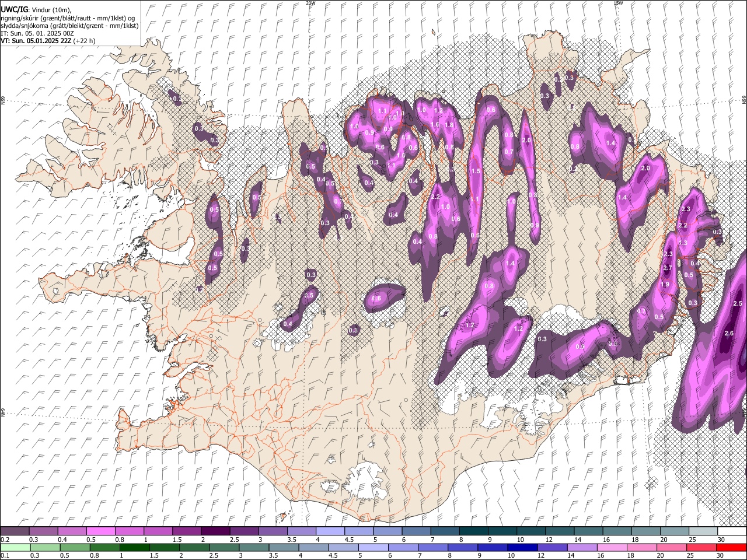The image size is (747, 560).
Task: Select the darkest purple swatch between 2 and 2.5
Action: point(215,531)
